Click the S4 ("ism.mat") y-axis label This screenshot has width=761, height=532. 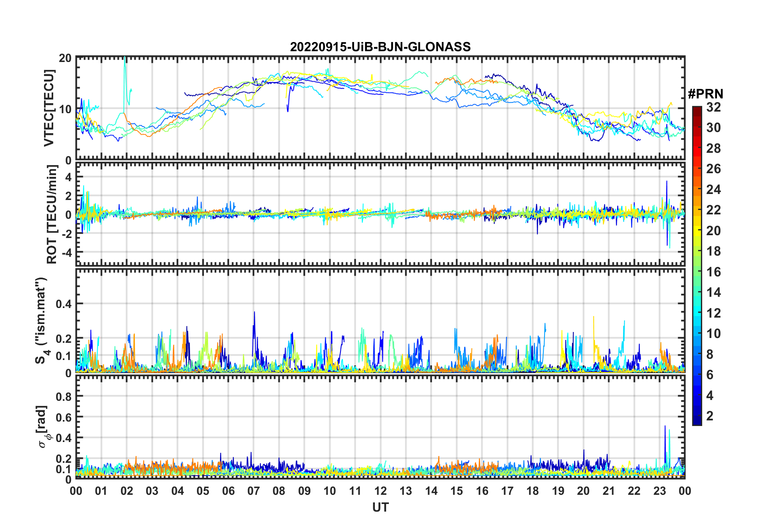(x=41, y=321)
